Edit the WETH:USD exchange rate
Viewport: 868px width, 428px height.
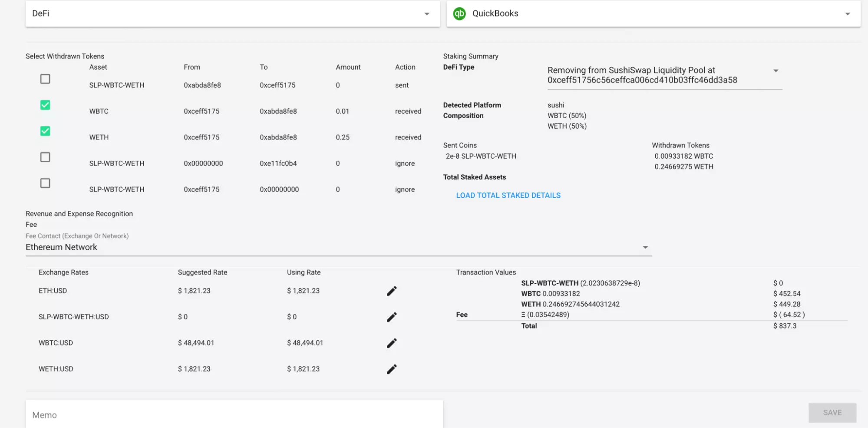[x=391, y=369]
